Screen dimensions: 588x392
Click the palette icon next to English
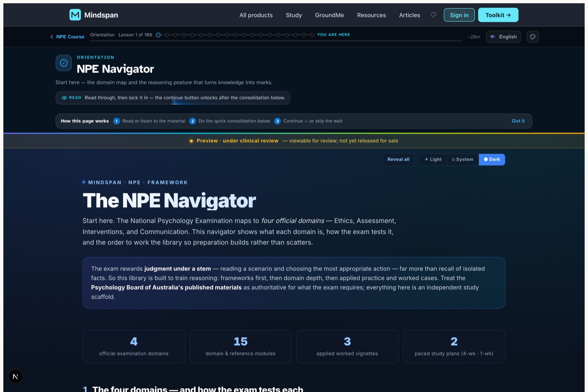[x=533, y=37]
